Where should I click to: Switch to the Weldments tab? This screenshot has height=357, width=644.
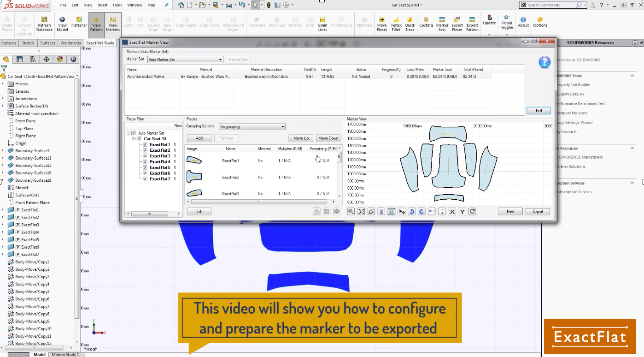(70, 43)
